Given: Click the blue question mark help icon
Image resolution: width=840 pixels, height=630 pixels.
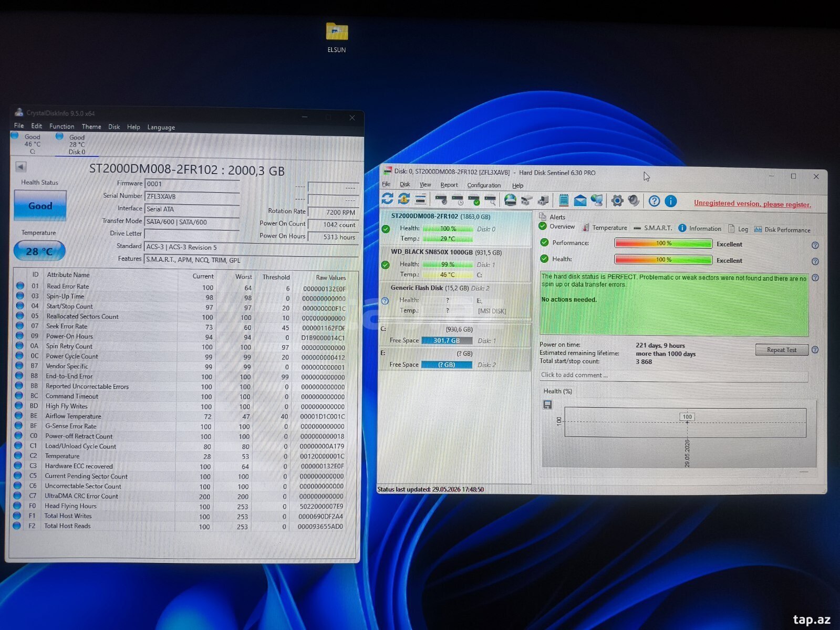Looking at the screenshot, I should point(654,201).
